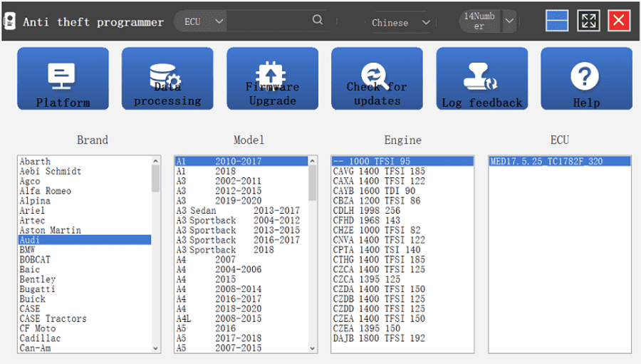Select ECU MED17.5.25_TC1782F_320
This screenshot has width=641, height=364.
(560, 162)
